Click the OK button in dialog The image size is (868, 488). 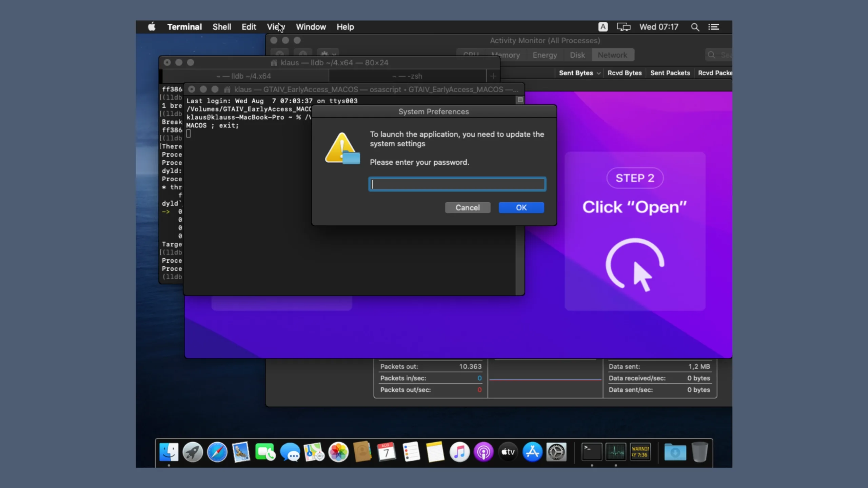point(521,207)
